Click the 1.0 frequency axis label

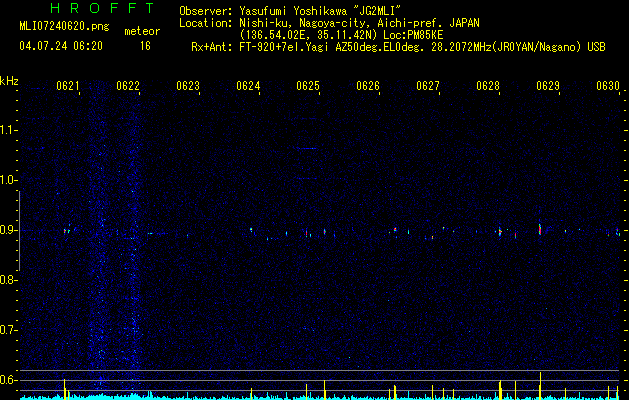pyautogui.click(x=8, y=180)
